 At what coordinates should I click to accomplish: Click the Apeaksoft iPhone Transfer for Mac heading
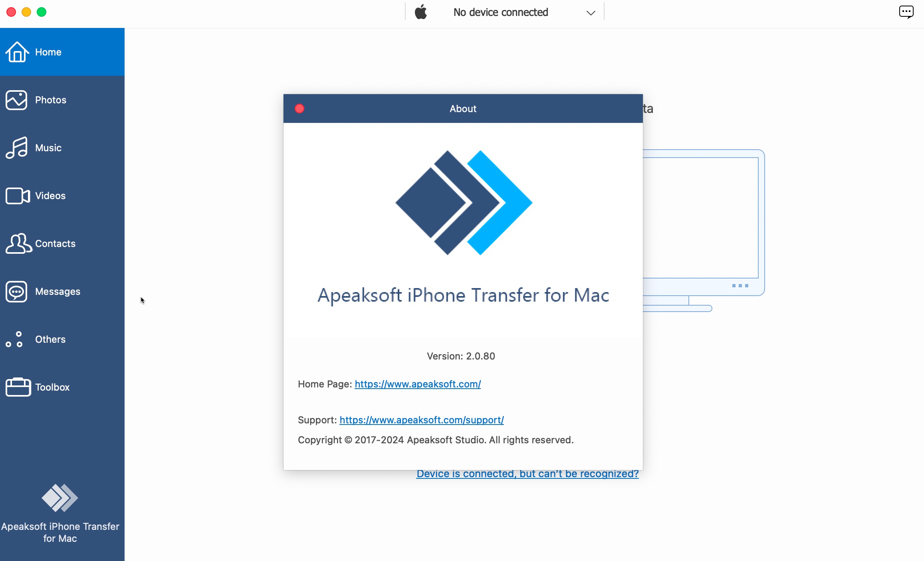[x=463, y=295]
